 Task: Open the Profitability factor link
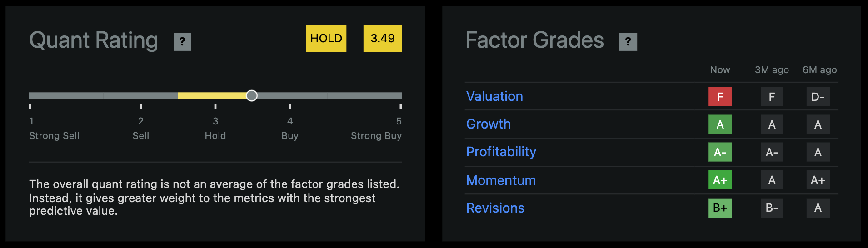[501, 152]
